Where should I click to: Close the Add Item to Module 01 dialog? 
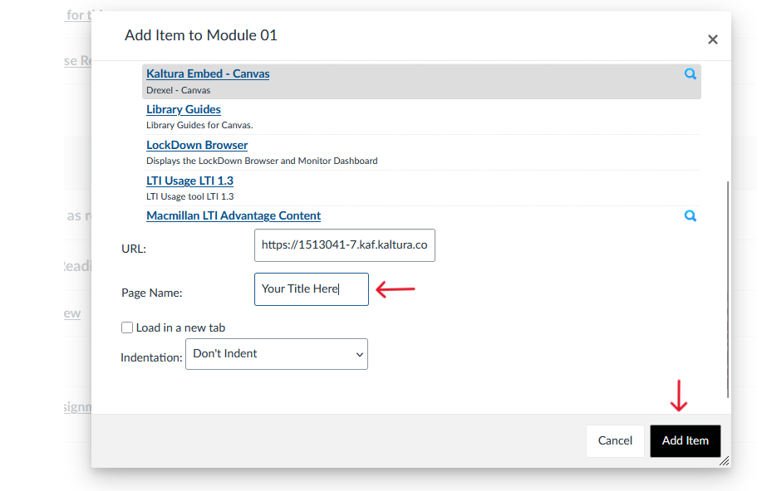[x=713, y=39]
